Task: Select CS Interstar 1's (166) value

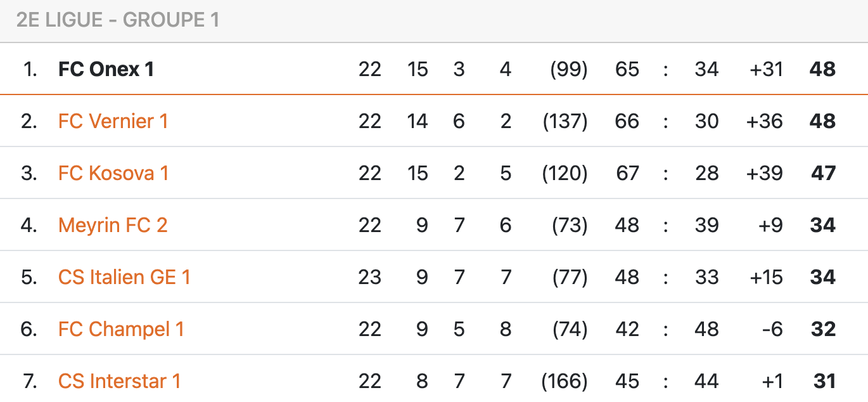Action: [x=565, y=381]
